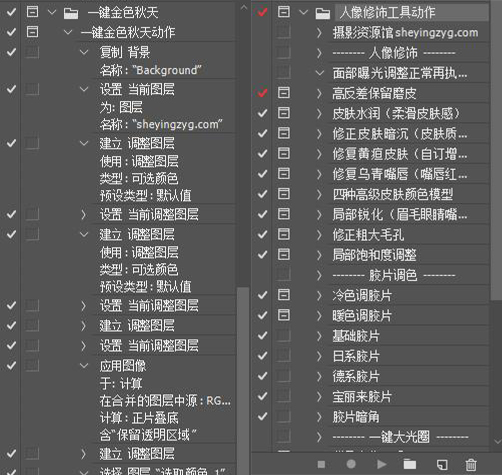The height and width of the screenshot is (475, 502).
Task: Click left panel vertical scrollbar thumb
Action: pyautogui.click(x=244, y=380)
